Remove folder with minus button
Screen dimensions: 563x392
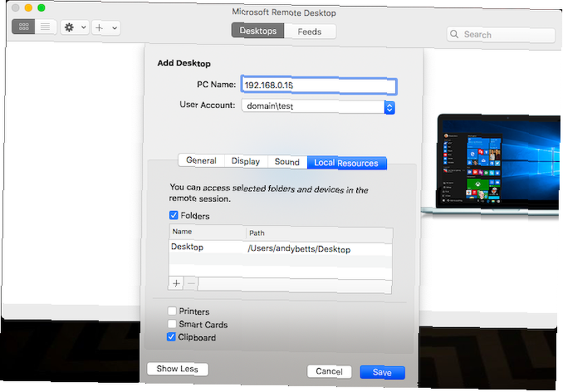[x=191, y=283]
